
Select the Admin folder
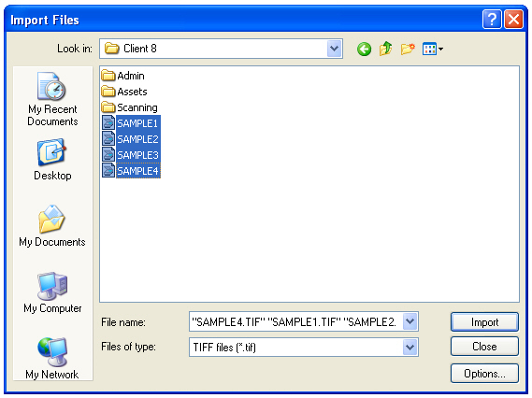click(x=123, y=76)
